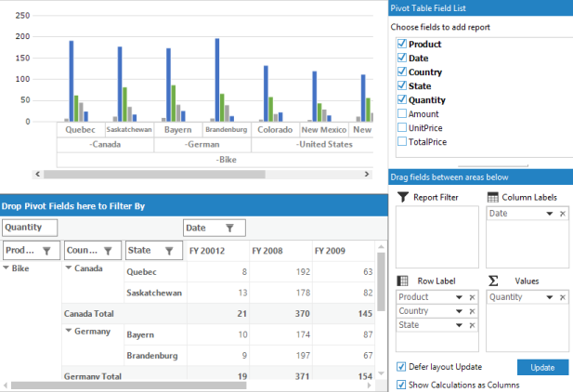Image resolution: width=573 pixels, height=392 pixels.
Task: Open the Product dropdown in Row Label
Action: coord(459,297)
